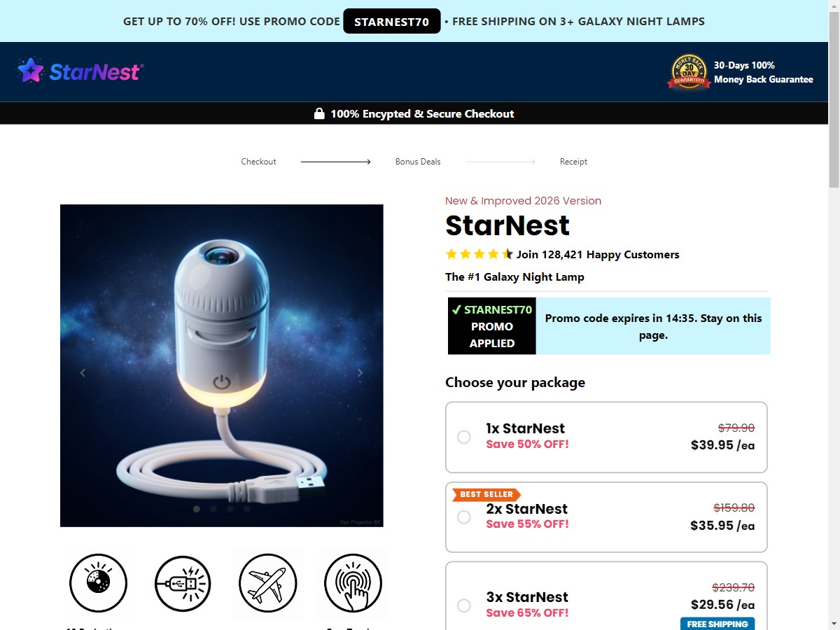Click the USB powered feature icon
840x630 pixels.
(183, 582)
